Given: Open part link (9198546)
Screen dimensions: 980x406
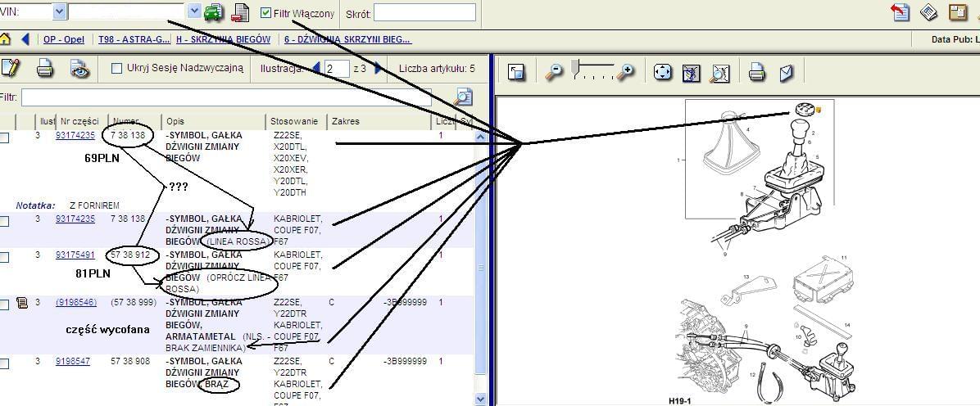Looking at the screenshot, I should click(76, 302).
